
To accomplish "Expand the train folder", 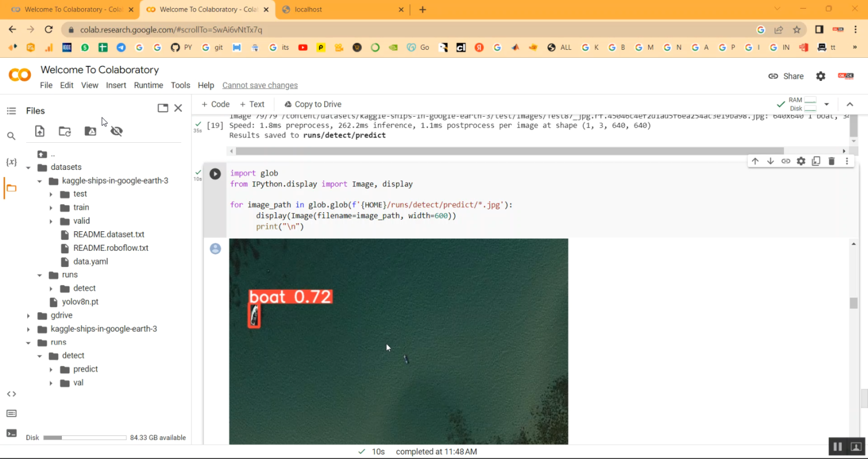I will [x=51, y=208].
